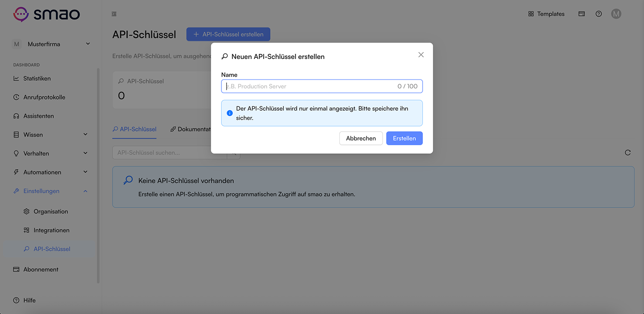Switch to the Dokumentation tab
Screen dimensions: 644x314
click(x=191, y=129)
